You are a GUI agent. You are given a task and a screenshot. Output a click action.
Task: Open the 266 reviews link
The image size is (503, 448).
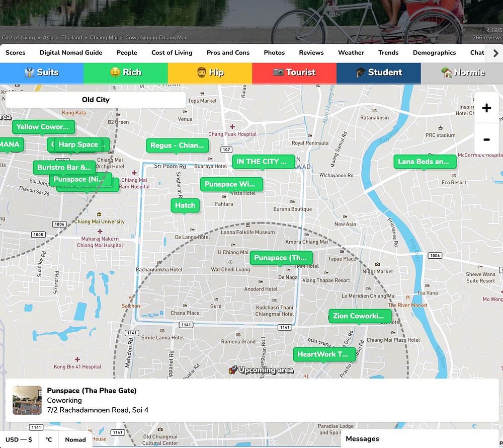[487, 38]
